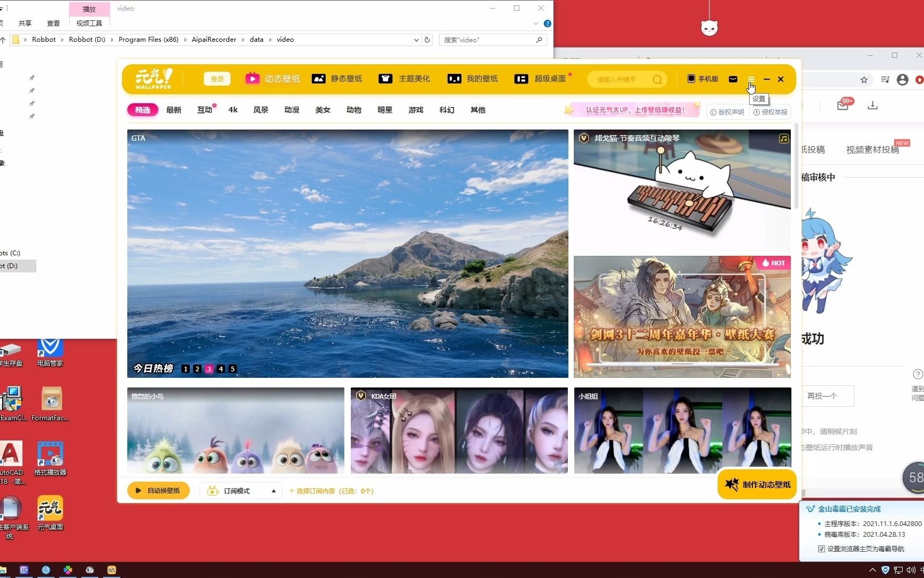This screenshot has height=578, width=924.
Task: Expand the Explorer address history dropdown
Action: pyautogui.click(x=416, y=40)
